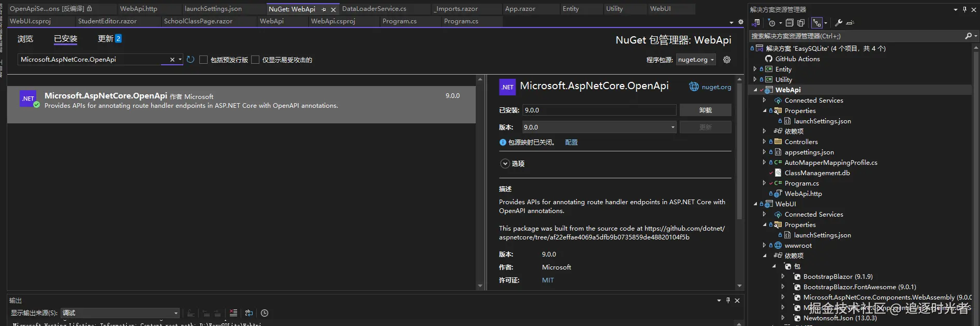Viewport: 980px width, 326px height.
Task: Click the Output panel timestamp clock icon
Action: coord(265,313)
